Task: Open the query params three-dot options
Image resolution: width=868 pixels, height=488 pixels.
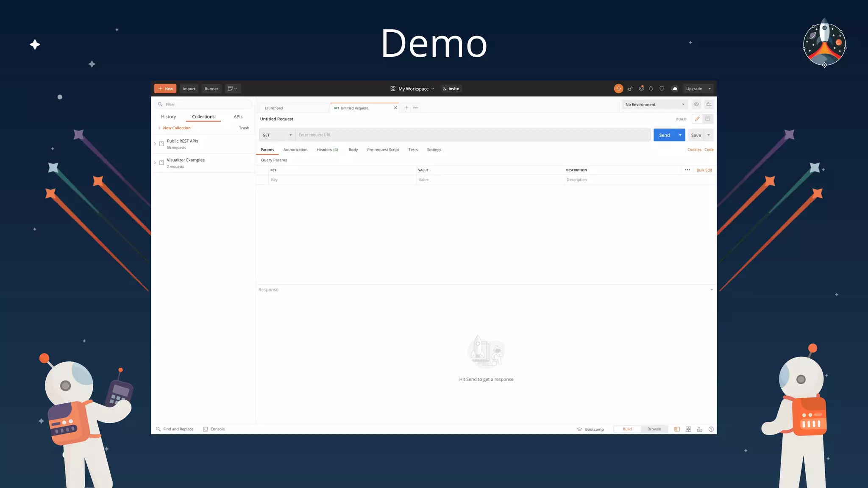Action: [x=687, y=170]
